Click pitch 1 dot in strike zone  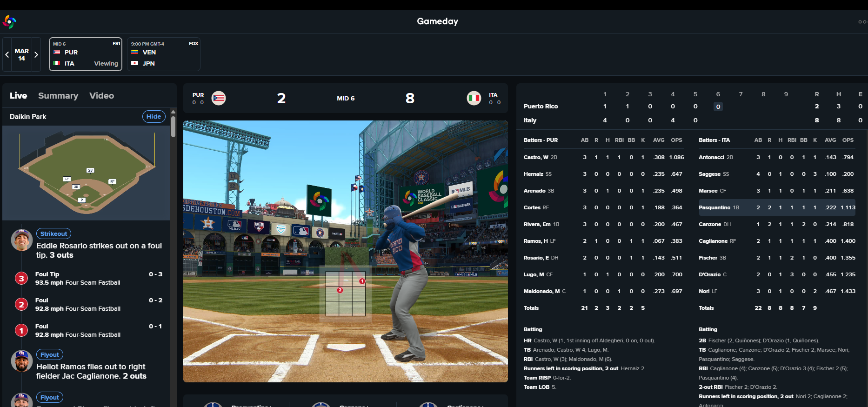(362, 281)
